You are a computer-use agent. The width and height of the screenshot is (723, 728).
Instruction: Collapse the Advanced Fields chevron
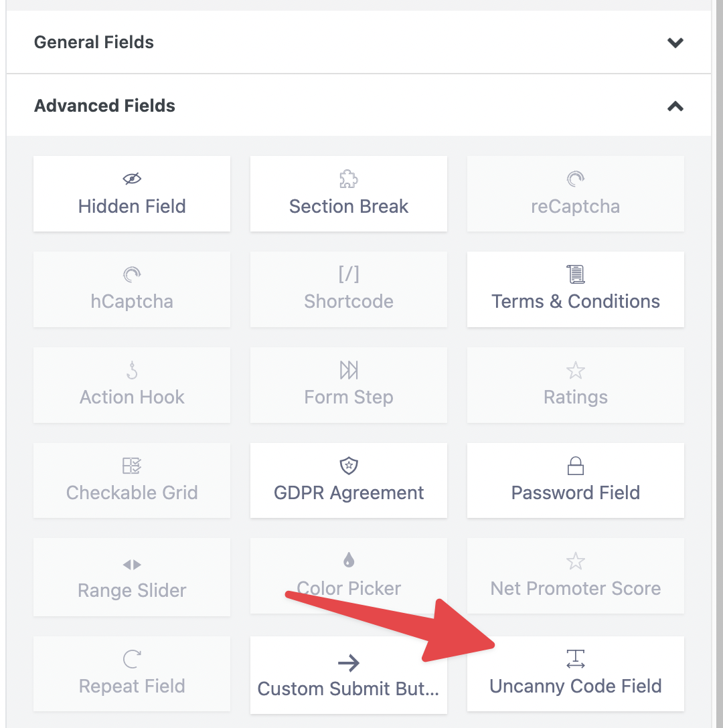coord(675,106)
